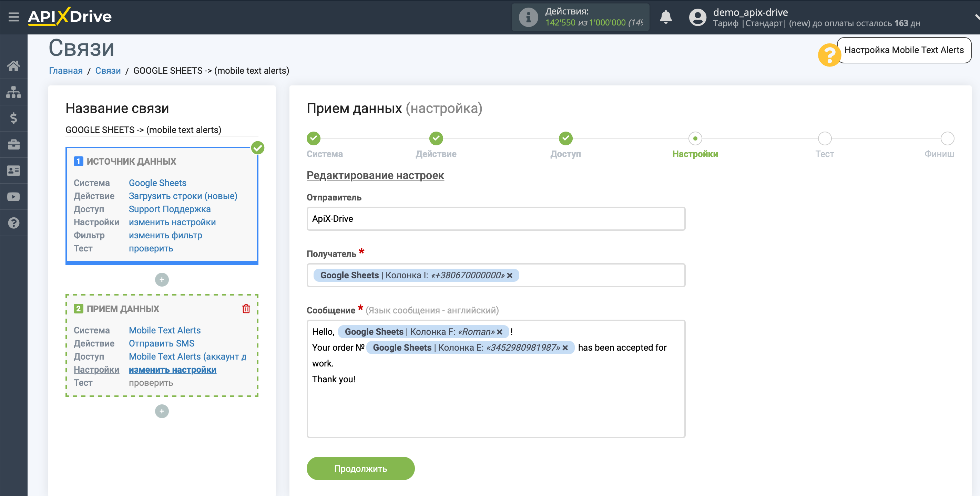Screen dimensions: 980x496
Task: Click the actions info icon
Action: (528, 17)
